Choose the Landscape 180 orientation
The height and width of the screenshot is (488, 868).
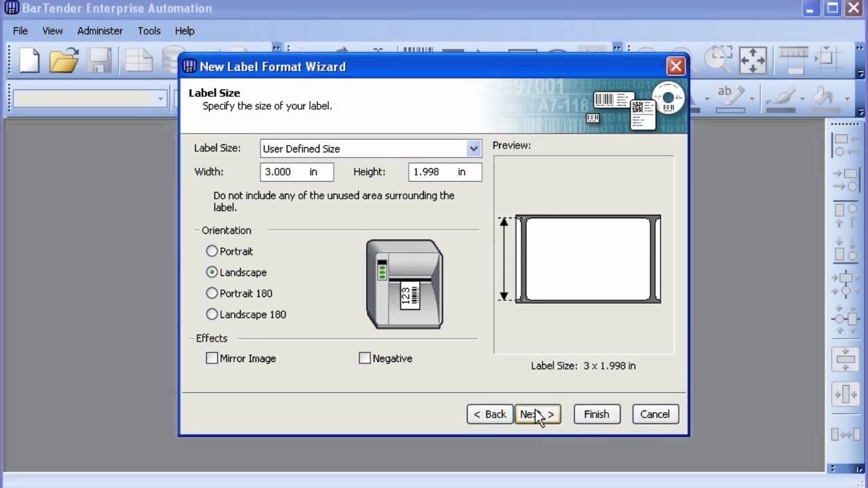pyautogui.click(x=212, y=314)
